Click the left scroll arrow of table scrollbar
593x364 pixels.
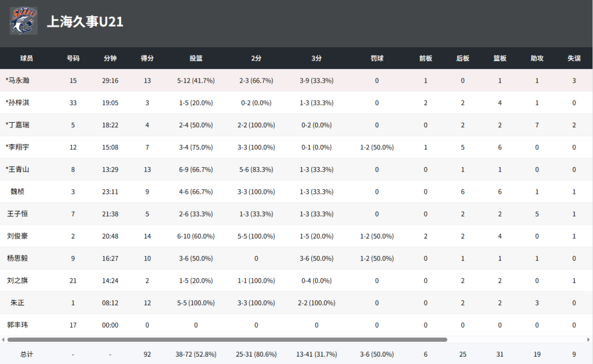(3, 339)
